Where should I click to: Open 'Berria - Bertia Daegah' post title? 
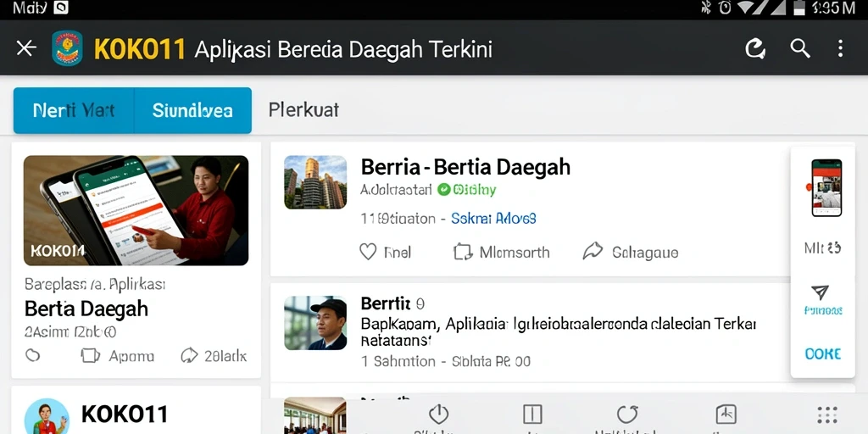coord(465,167)
